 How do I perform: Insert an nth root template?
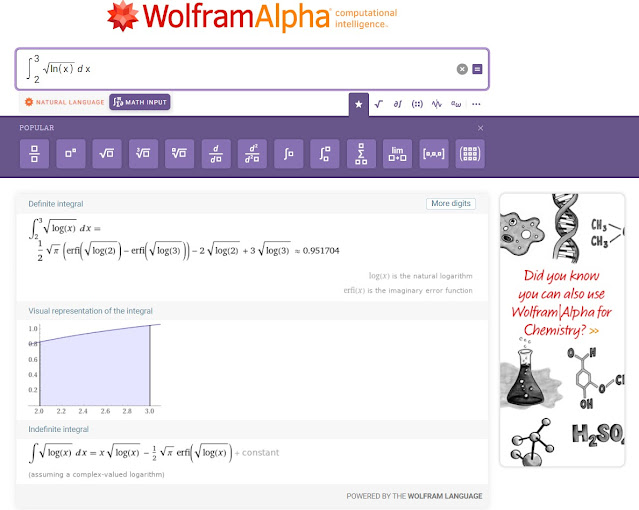[x=179, y=154]
